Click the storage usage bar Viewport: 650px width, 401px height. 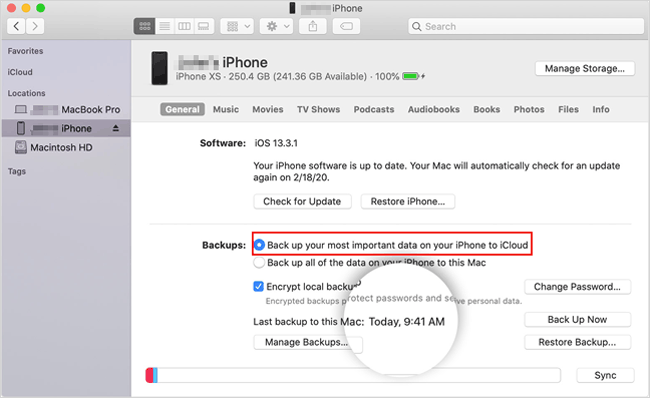[353, 376]
